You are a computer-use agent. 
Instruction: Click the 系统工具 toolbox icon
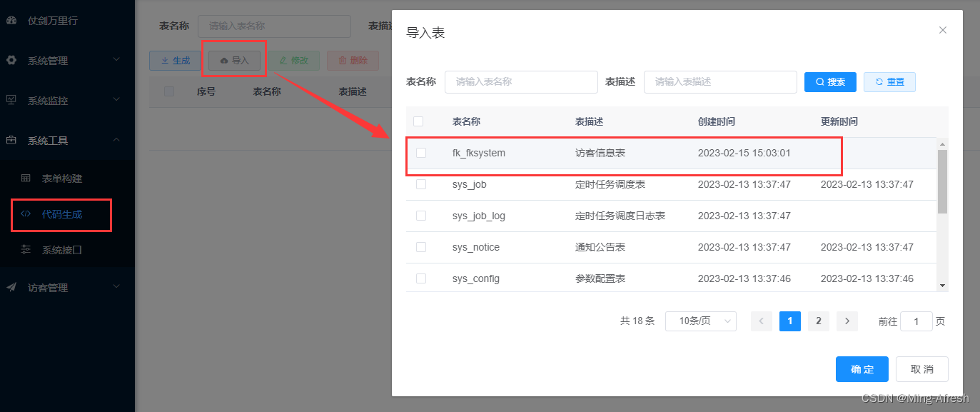11,141
